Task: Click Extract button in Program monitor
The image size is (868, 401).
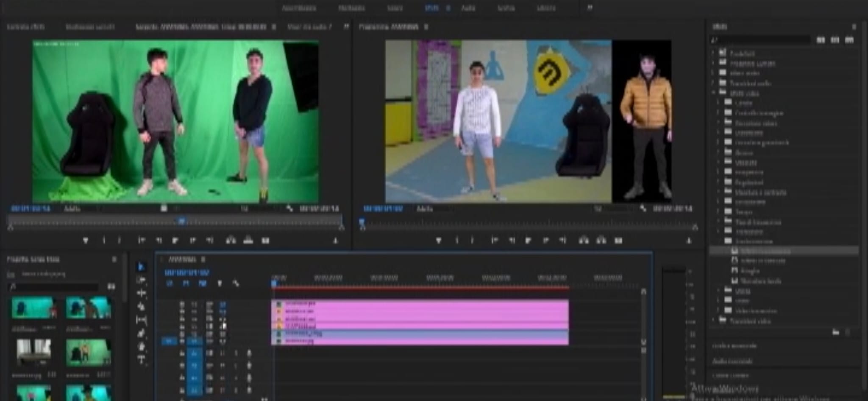Action: [x=601, y=241]
